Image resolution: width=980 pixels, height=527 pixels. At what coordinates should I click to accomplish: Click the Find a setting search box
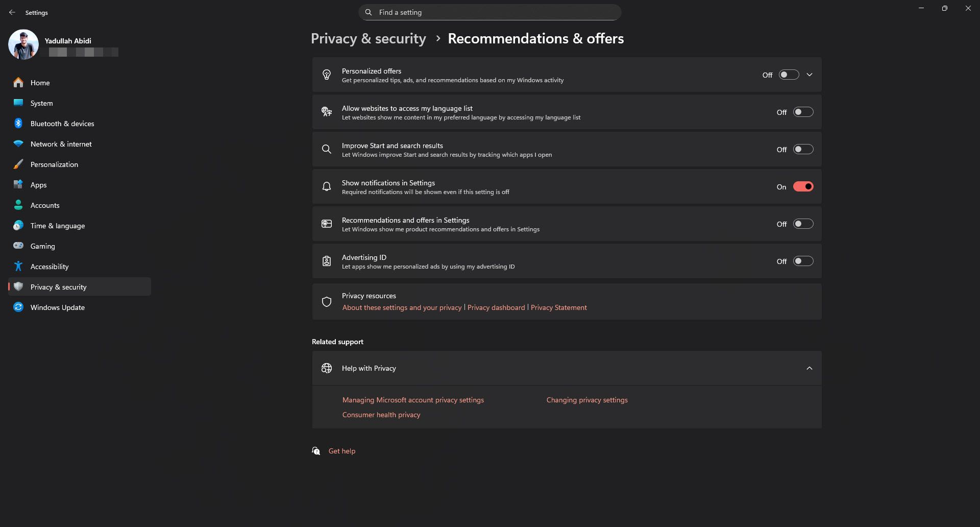tap(489, 12)
